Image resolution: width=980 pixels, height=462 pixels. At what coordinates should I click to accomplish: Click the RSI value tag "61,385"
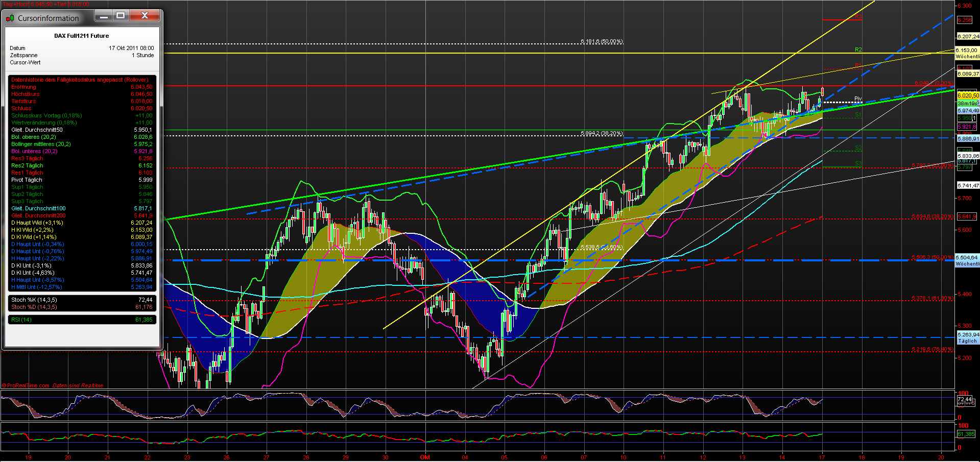[966, 434]
